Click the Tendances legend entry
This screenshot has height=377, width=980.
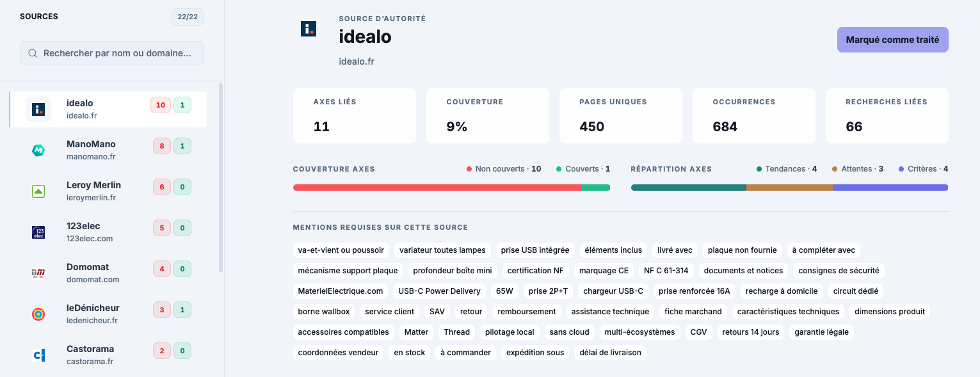tap(787, 169)
